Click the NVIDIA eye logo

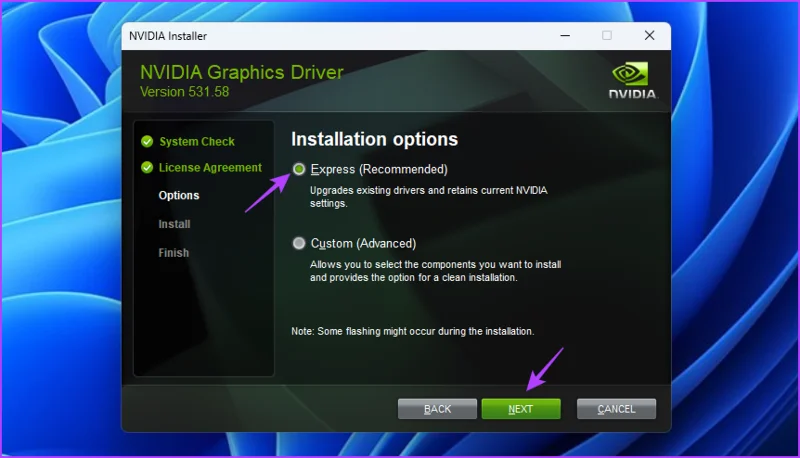pos(631,74)
